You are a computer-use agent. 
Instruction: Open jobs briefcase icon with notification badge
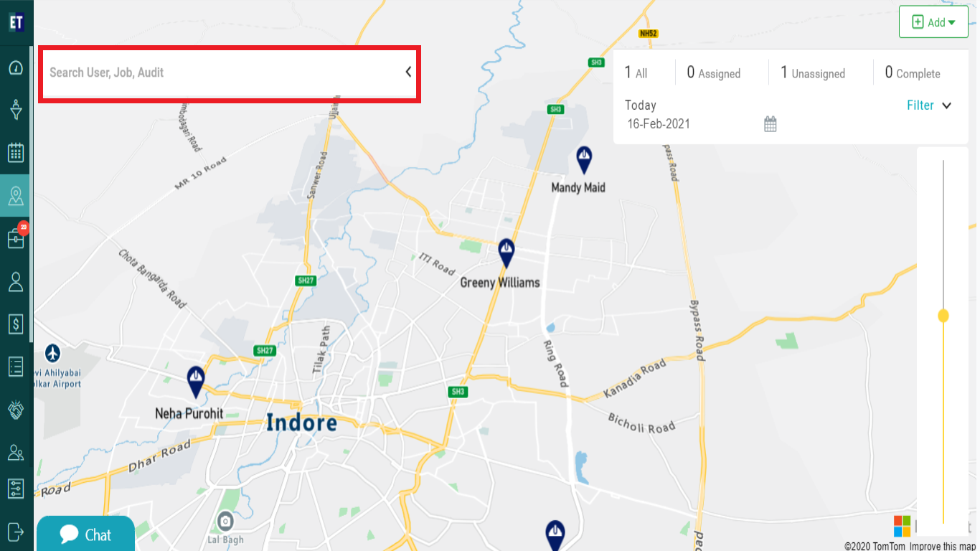point(16,237)
